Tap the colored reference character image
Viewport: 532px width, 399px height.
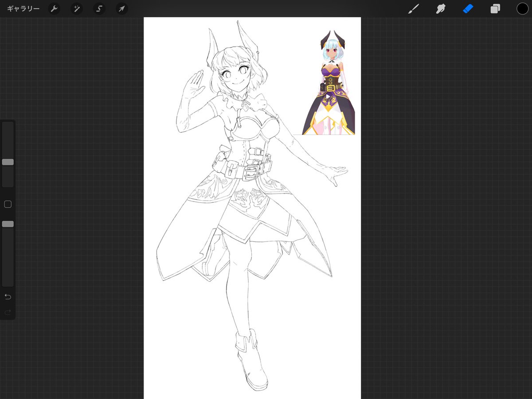click(329, 82)
